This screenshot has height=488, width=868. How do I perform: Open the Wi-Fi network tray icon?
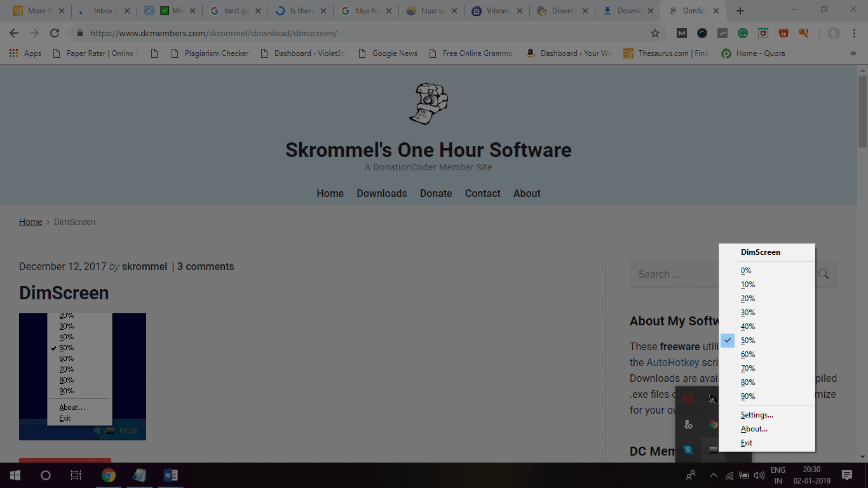[729, 475]
